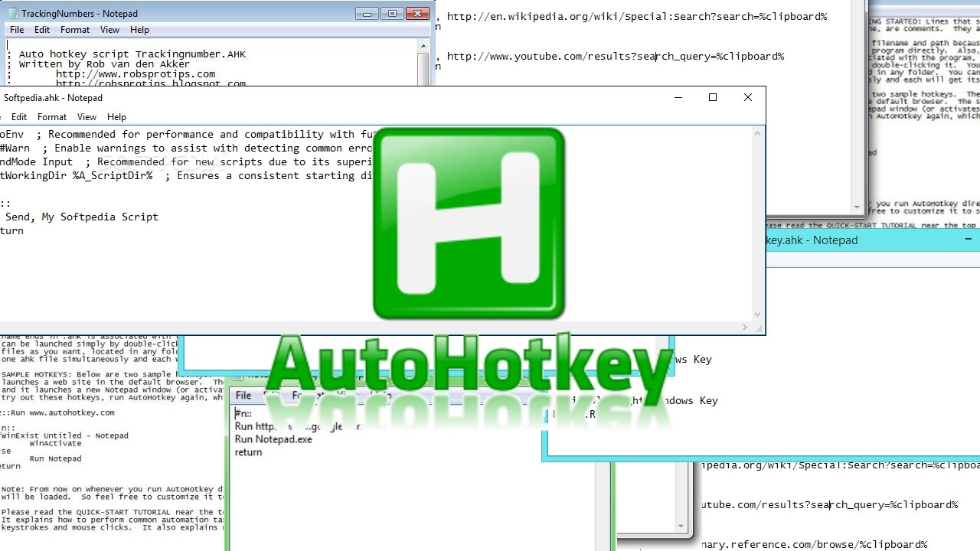Maximize the Softpedia.ahk window
The width and height of the screenshot is (980, 551).
pyautogui.click(x=712, y=97)
